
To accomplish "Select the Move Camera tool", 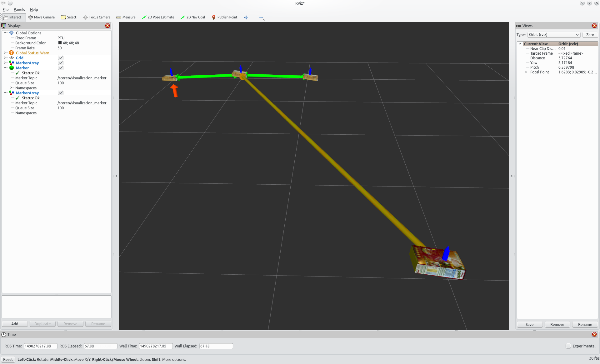I will point(41,17).
